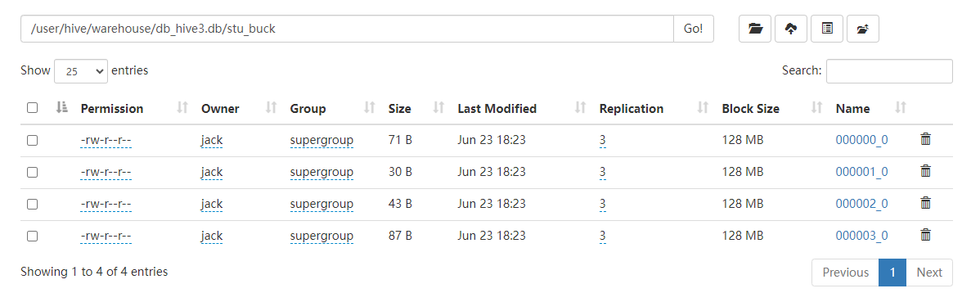The width and height of the screenshot is (980, 302).
Task: Toggle the select-all checkbox in the table header
Action: pos(33,108)
